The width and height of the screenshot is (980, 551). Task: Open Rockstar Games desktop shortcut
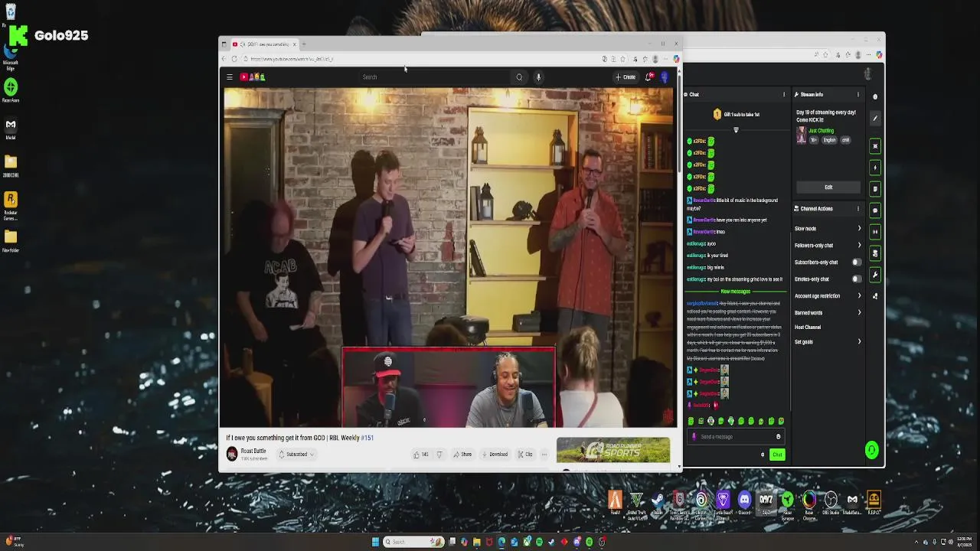(x=11, y=205)
